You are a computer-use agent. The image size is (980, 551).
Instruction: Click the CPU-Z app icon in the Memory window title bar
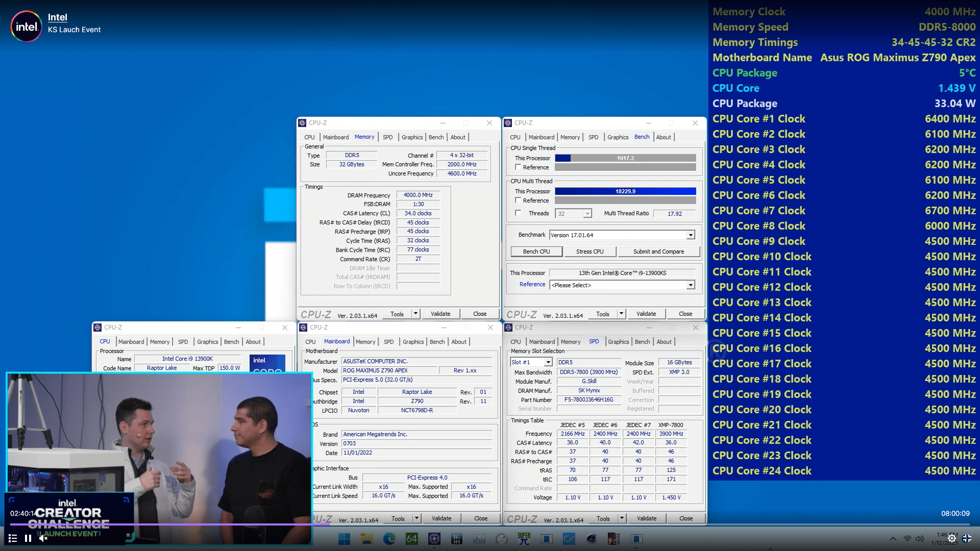303,123
